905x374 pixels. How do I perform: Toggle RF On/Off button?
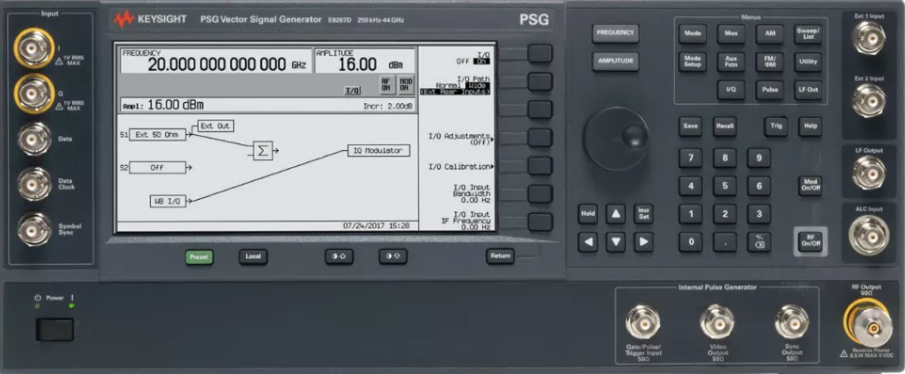click(x=810, y=241)
